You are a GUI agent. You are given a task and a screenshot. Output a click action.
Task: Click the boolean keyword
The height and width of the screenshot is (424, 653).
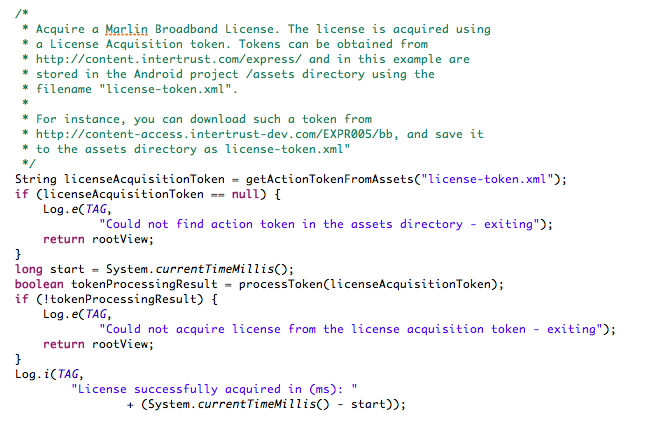pos(39,284)
